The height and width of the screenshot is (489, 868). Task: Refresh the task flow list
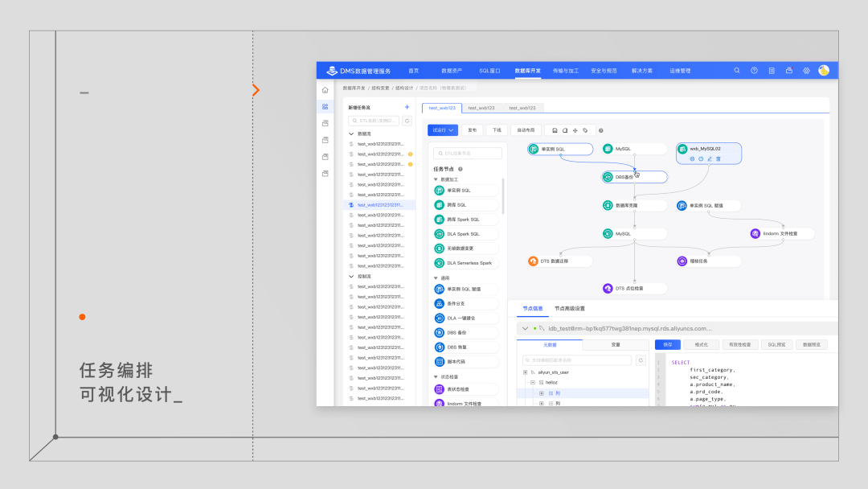[x=407, y=121]
